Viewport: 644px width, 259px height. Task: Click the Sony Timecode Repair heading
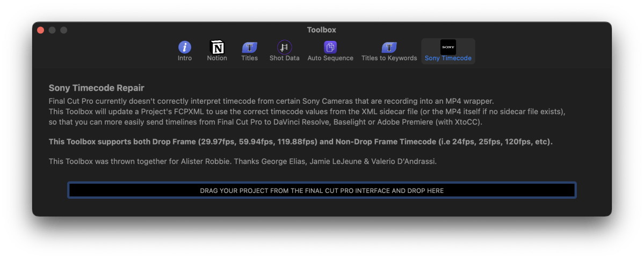tap(97, 88)
